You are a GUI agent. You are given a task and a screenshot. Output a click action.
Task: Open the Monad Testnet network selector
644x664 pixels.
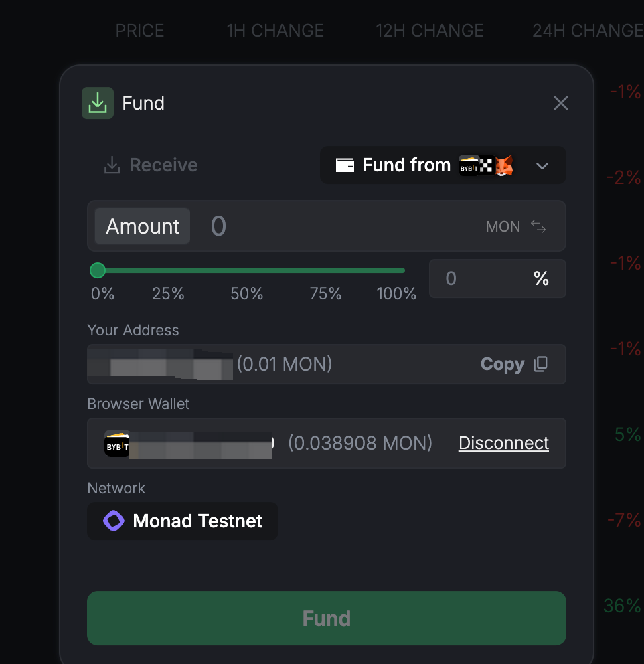pyautogui.click(x=183, y=521)
